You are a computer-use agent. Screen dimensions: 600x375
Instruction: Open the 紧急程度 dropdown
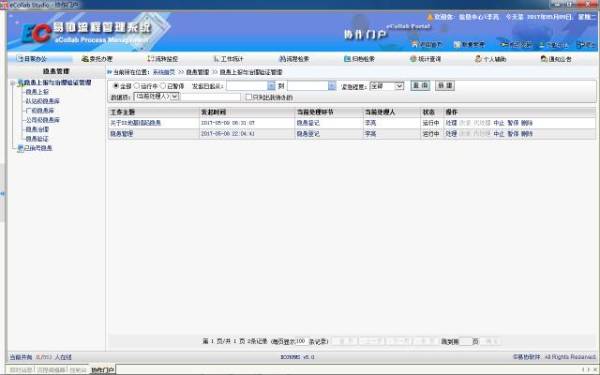(386, 86)
